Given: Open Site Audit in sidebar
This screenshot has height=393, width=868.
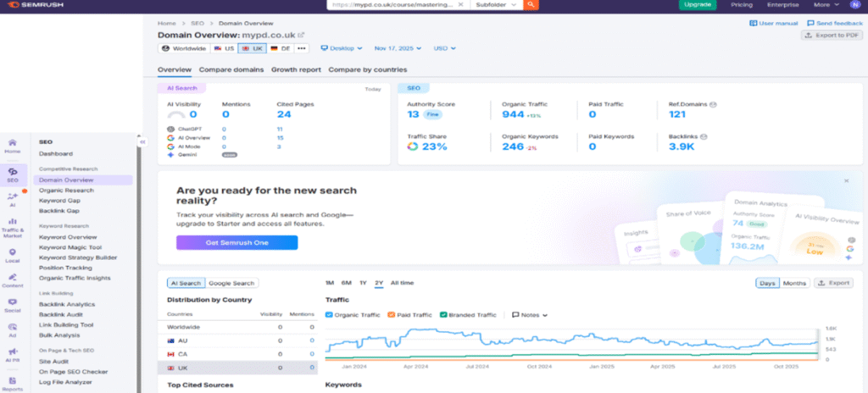Looking at the screenshot, I should pyautogui.click(x=53, y=362).
